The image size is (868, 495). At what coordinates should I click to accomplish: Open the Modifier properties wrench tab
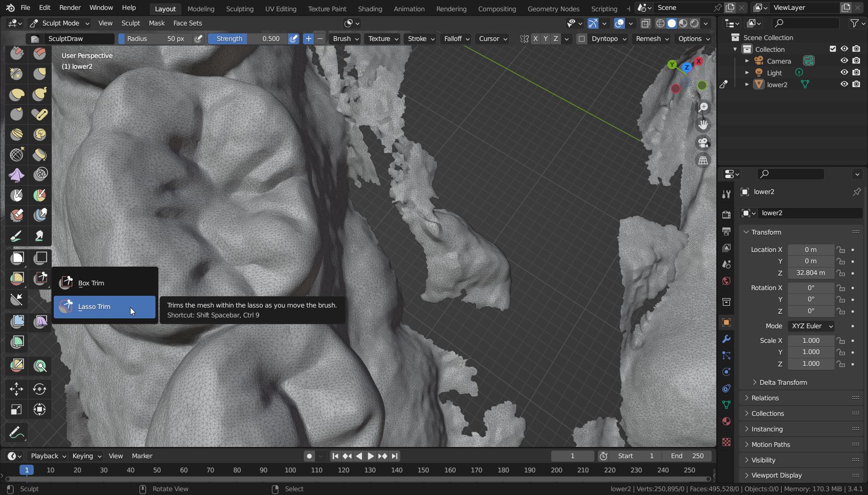click(x=726, y=339)
